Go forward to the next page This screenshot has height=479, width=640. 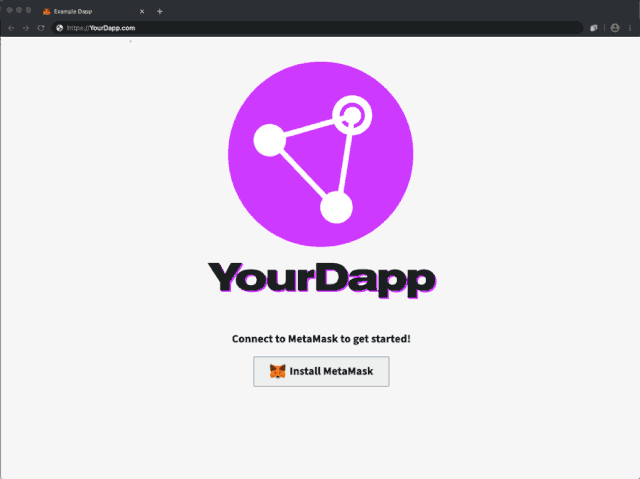pyautogui.click(x=26, y=28)
